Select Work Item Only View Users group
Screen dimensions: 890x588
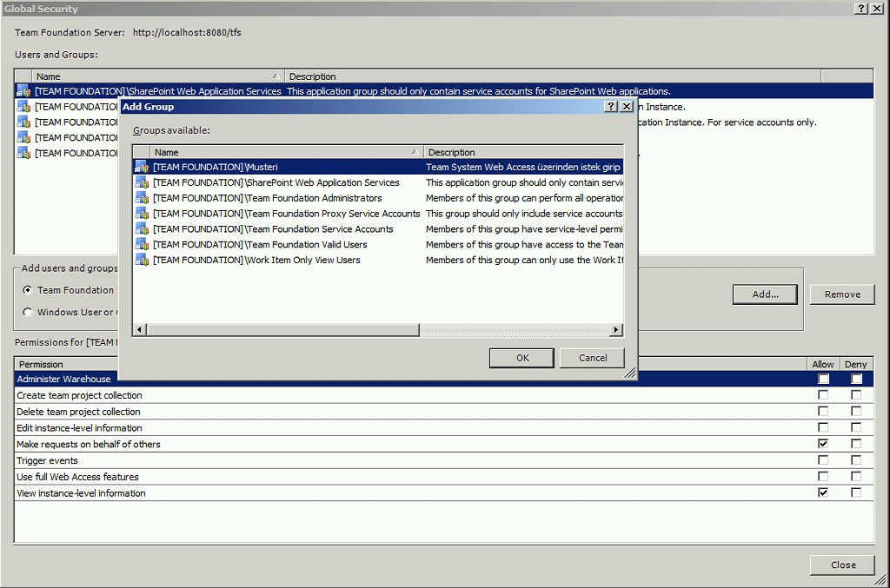378,261
